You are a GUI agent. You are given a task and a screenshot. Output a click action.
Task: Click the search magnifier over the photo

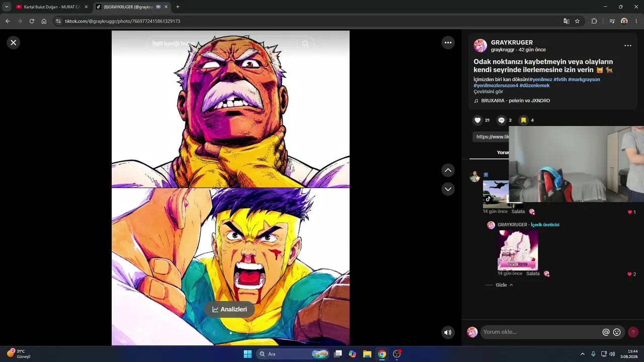pyautogui.click(x=305, y=44)
